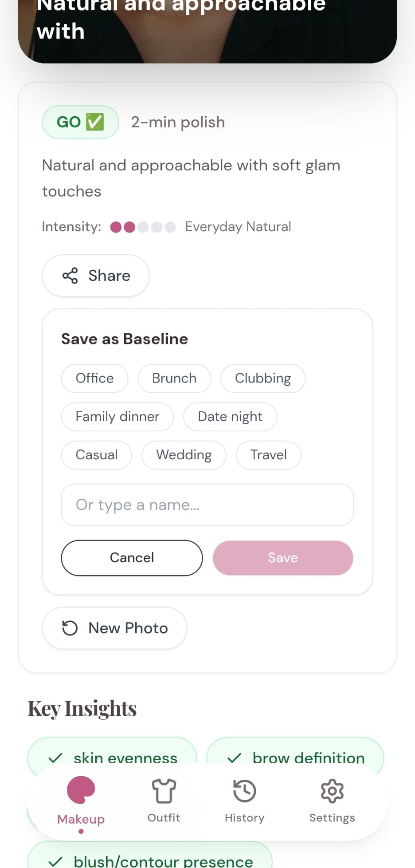Click the baseline name text field
The image size is (415, 868).
(207, 505)
